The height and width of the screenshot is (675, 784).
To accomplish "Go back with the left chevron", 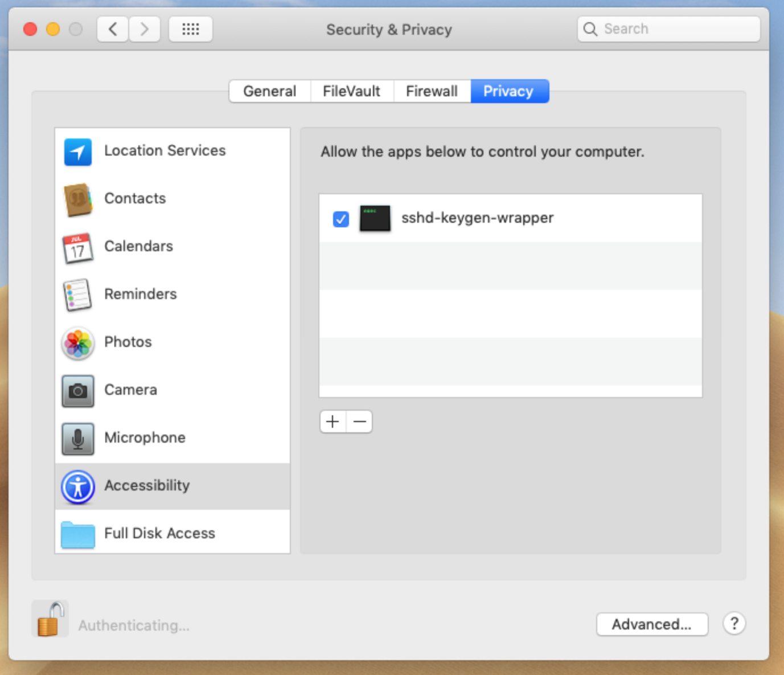I will point(113,29).
